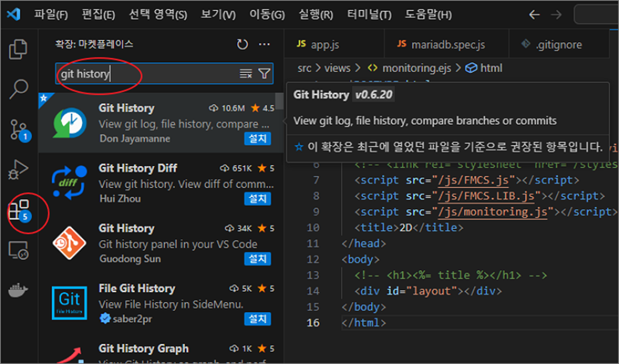
Task: Open the 보기(V) menu
Action: [218, 15]
